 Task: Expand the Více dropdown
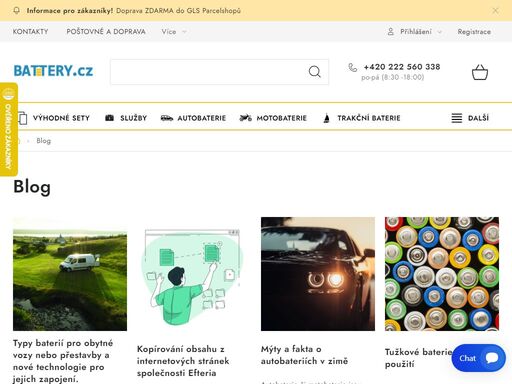(x=174, y=32)
